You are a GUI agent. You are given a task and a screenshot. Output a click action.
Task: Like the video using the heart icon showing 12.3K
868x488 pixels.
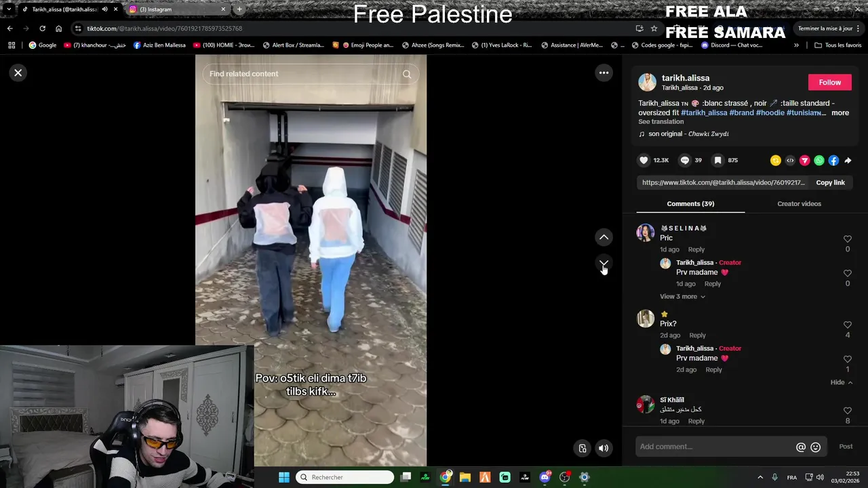(644, 160)
